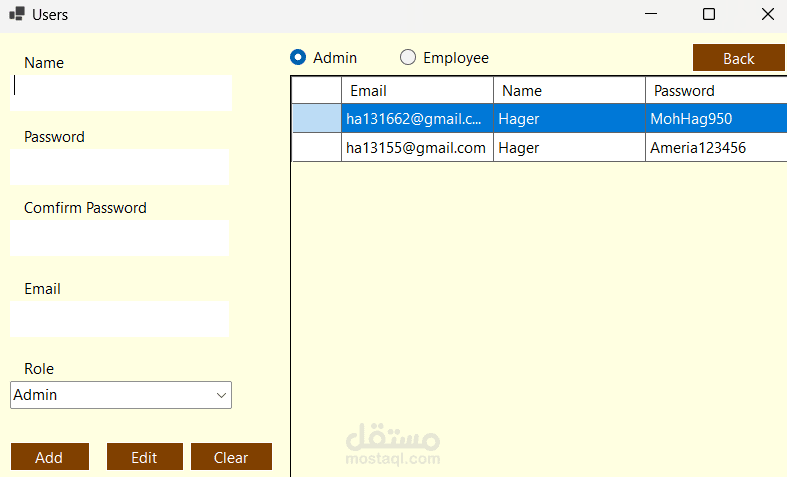Focus the Name input field

(121, 93)
